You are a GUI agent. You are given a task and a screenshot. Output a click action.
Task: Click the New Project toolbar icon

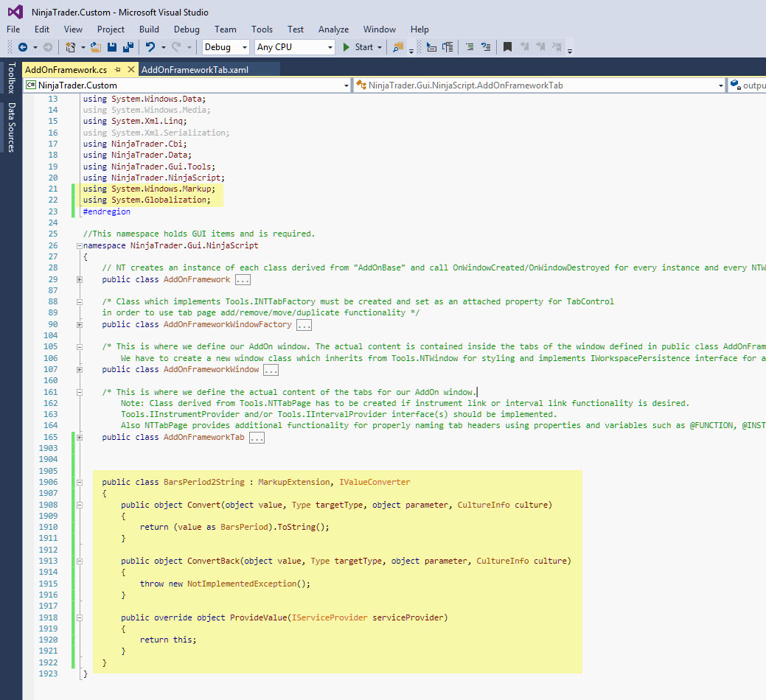(71, 47)
